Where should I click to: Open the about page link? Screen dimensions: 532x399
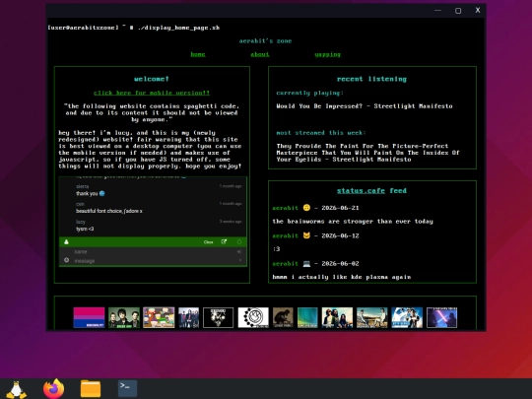coord(260,54)
